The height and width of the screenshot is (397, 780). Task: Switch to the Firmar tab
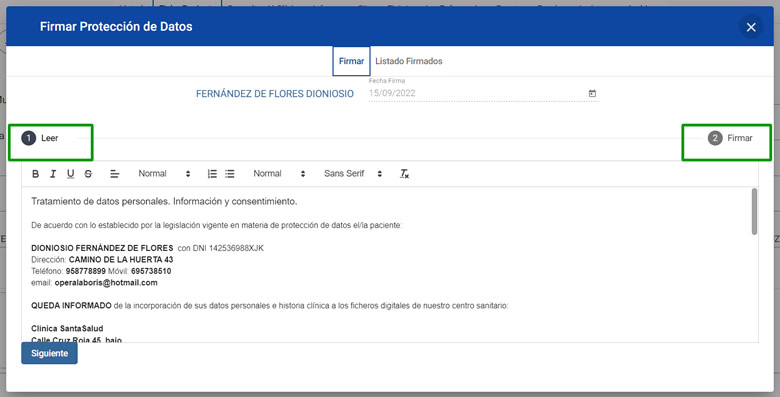(351, 61)
